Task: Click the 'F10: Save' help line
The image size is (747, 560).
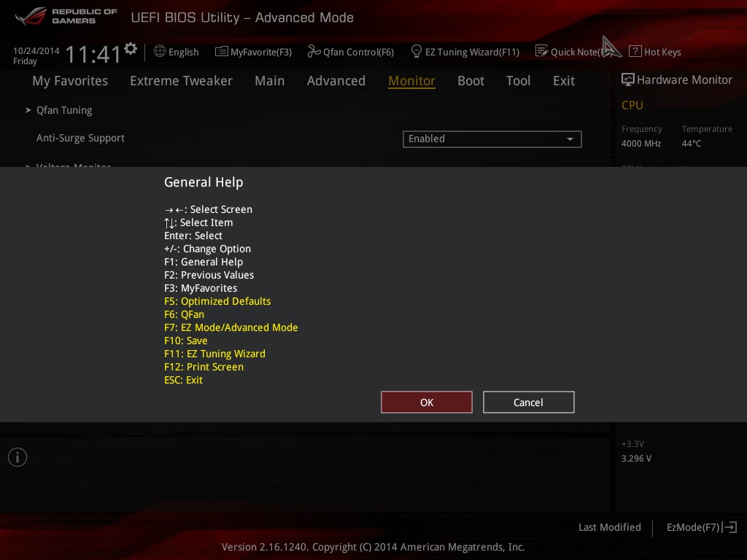Action: click(x=186, y=341)
